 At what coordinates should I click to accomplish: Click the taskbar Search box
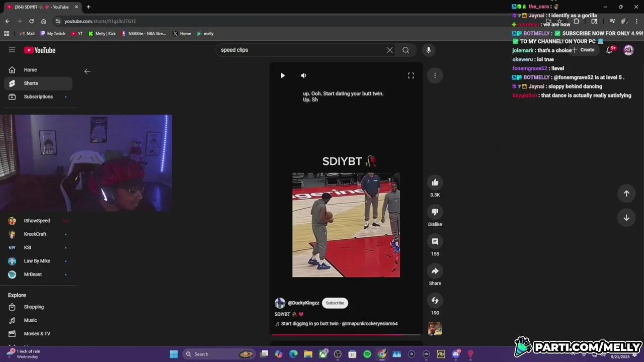[x=219, y=354]
